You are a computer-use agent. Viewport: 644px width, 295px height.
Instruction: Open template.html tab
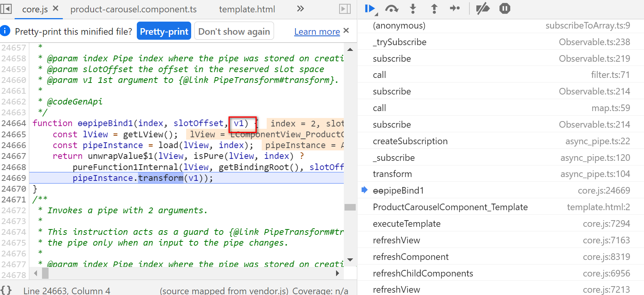click(x=247, y=9)
